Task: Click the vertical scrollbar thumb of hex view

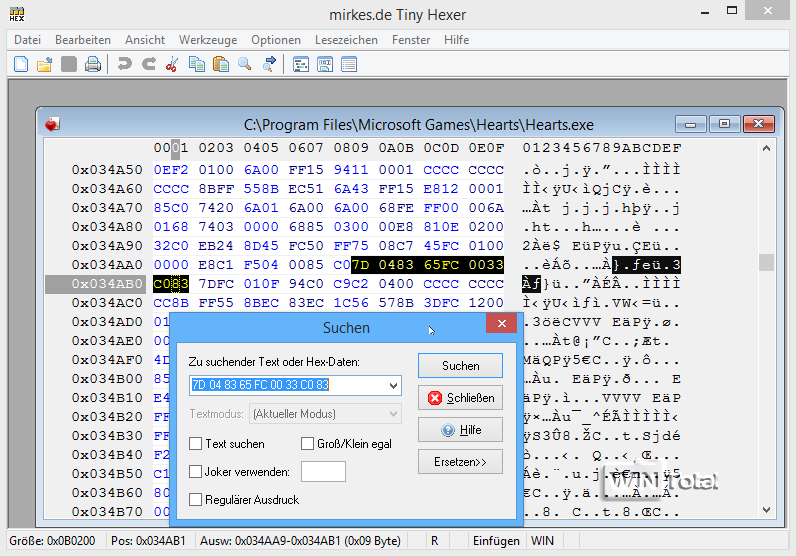Action: pyautogui.click(x=766, y=262)
